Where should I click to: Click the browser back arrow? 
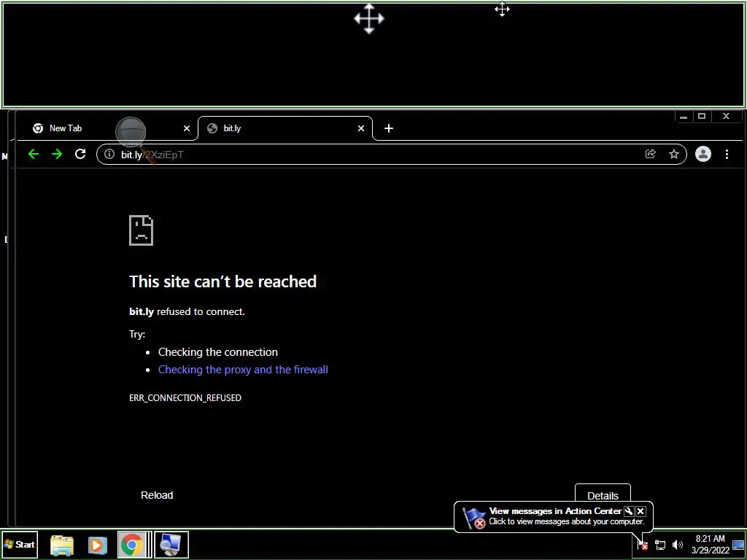pyautogui.click(x=34, y=154)
